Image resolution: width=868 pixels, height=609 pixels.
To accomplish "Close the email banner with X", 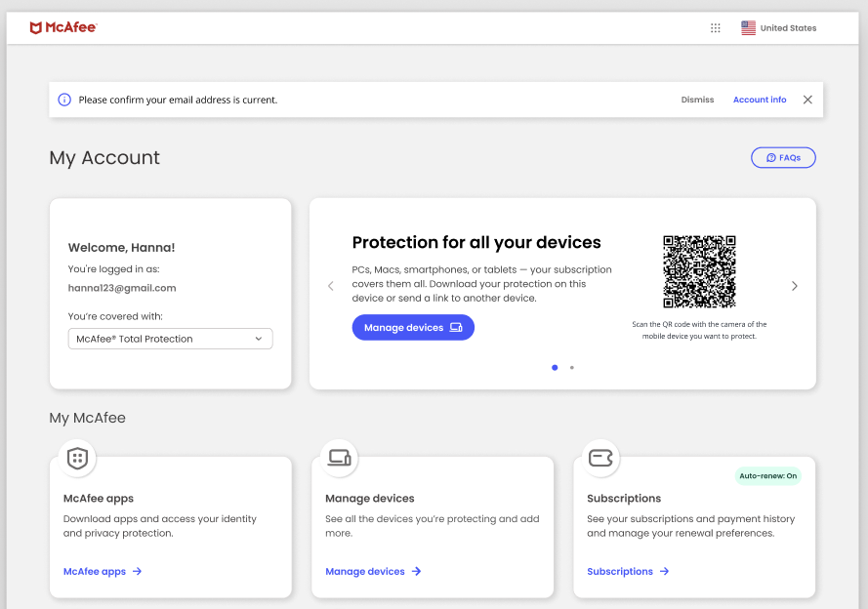I will 807,100.
